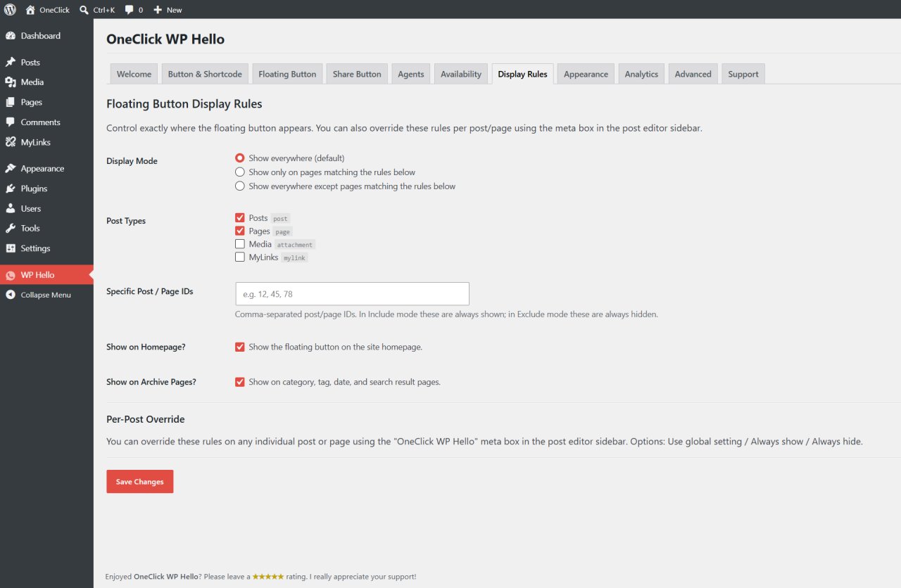Open the Appearance settings tab
901x588 pixels.
pyautogui.click(x=586, y=74)
